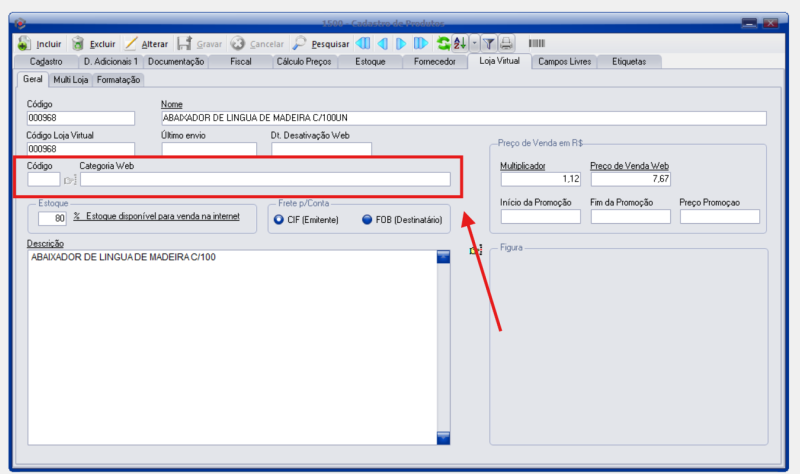Go to the first record arrow
Image resolution: width=800 pixels, height=474 pixels.
tap(362, 44)
